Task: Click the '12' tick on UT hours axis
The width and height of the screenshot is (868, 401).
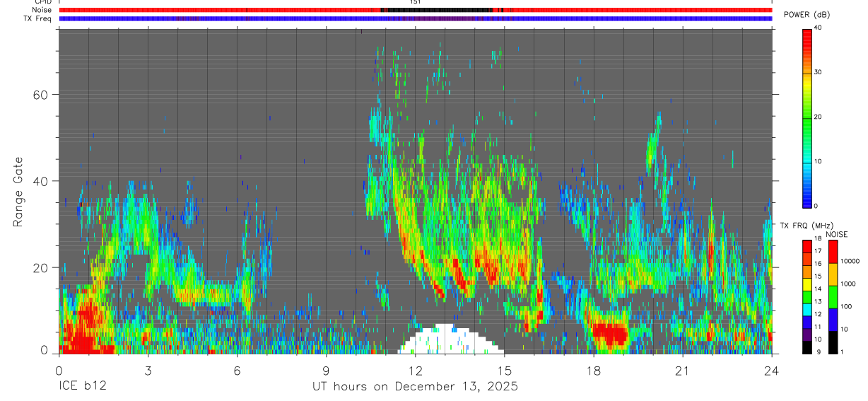Action: coord(416,370)
